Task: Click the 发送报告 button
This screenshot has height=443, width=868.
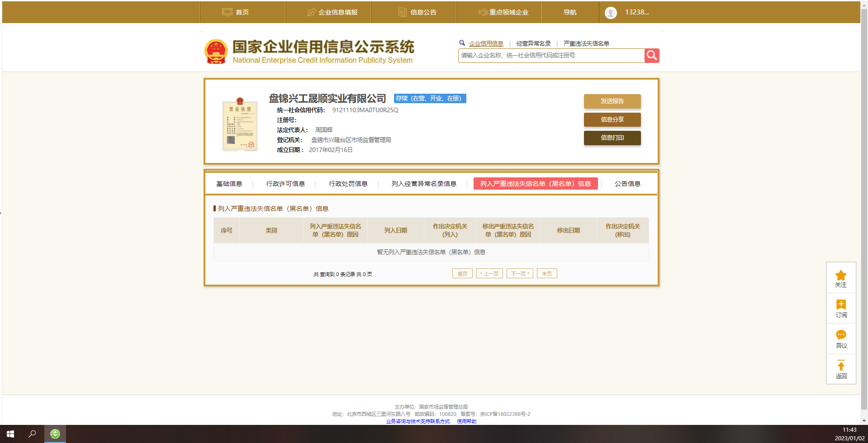Action: (x=612, y=101)
